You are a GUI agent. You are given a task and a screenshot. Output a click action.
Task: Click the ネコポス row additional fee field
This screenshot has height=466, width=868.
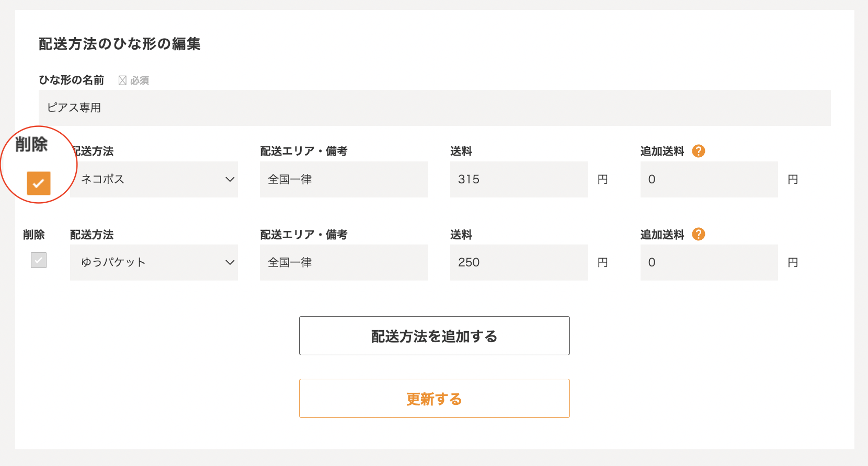[x=709, y=179]
